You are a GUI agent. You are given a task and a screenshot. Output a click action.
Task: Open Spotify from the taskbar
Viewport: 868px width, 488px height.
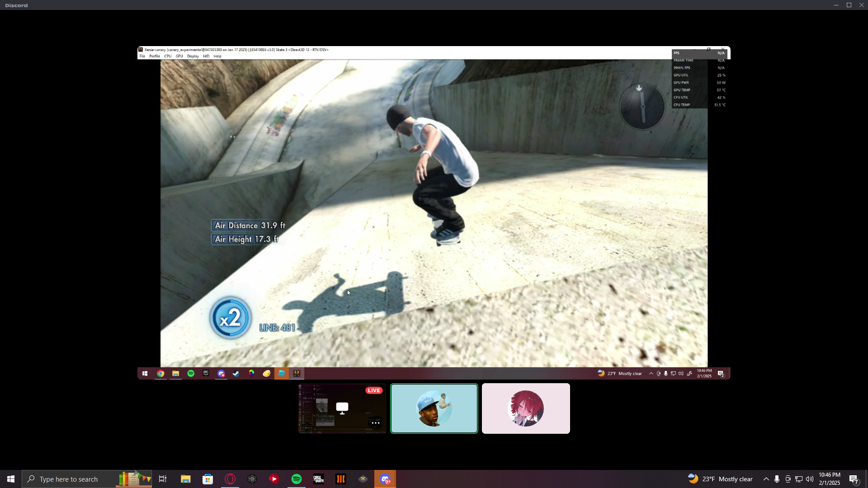click(x=297, y=479)
